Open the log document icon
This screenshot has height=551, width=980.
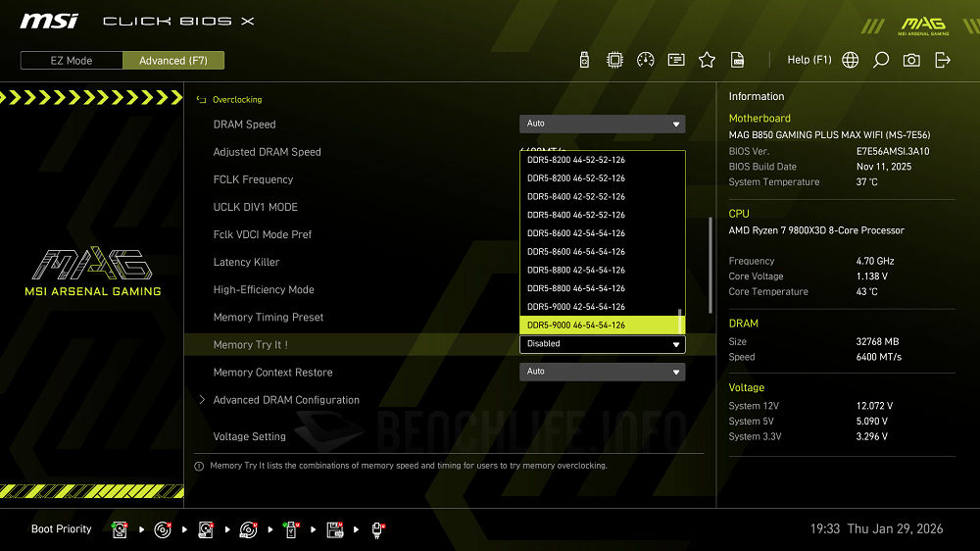click(x=738, y=60)
